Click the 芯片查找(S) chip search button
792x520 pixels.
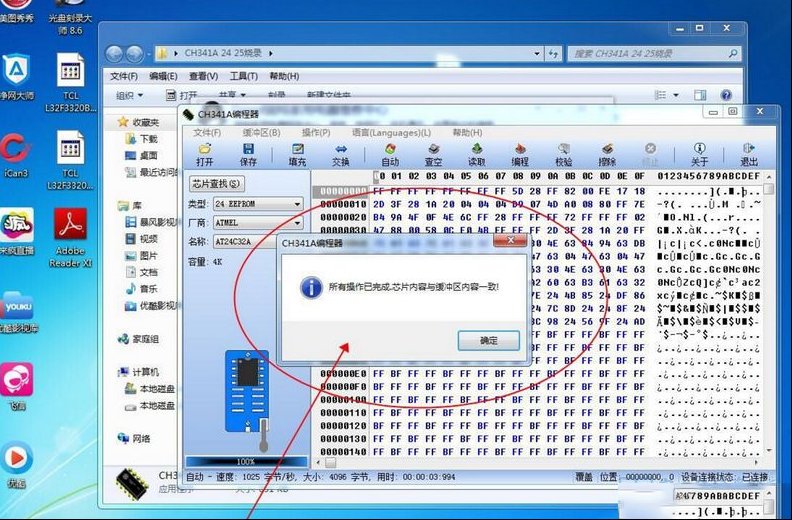pyautogui.click(x=217, y=183)
